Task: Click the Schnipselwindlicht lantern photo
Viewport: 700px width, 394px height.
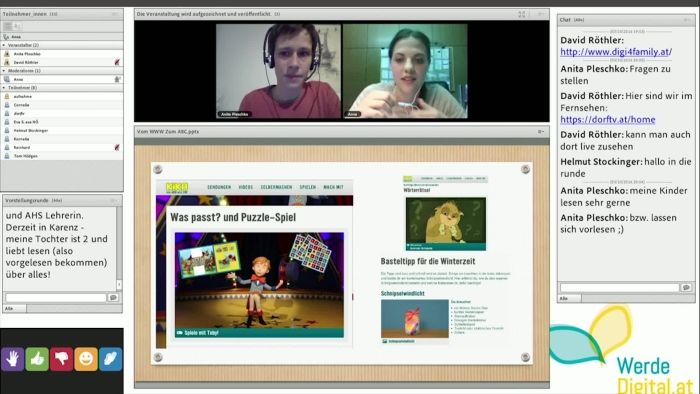Action: click(415, 319)
